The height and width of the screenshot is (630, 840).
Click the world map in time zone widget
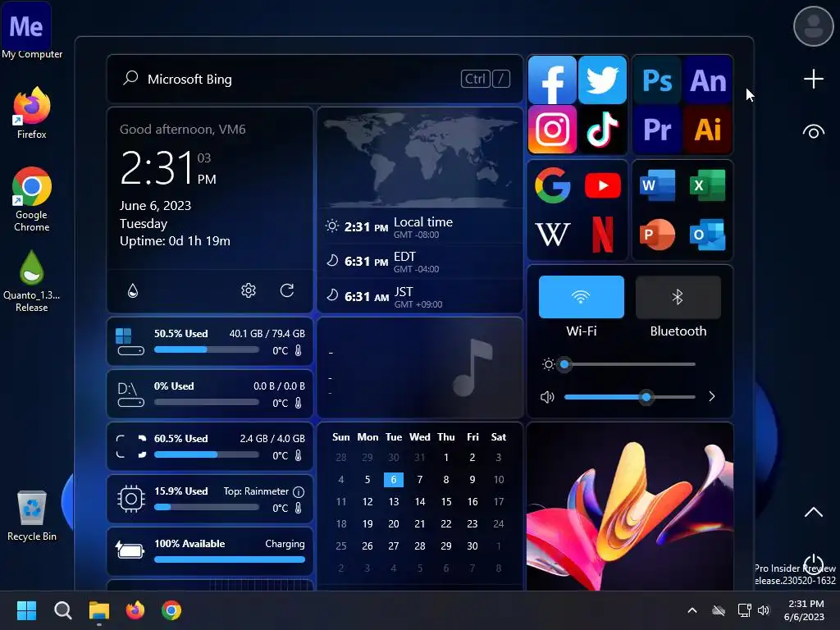pyautogui.click(x=420, y=159)
